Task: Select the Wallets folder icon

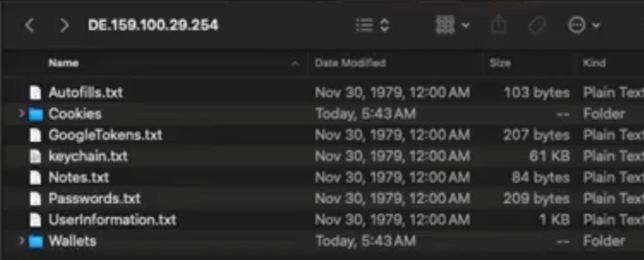Action: (x=36, y=241)
